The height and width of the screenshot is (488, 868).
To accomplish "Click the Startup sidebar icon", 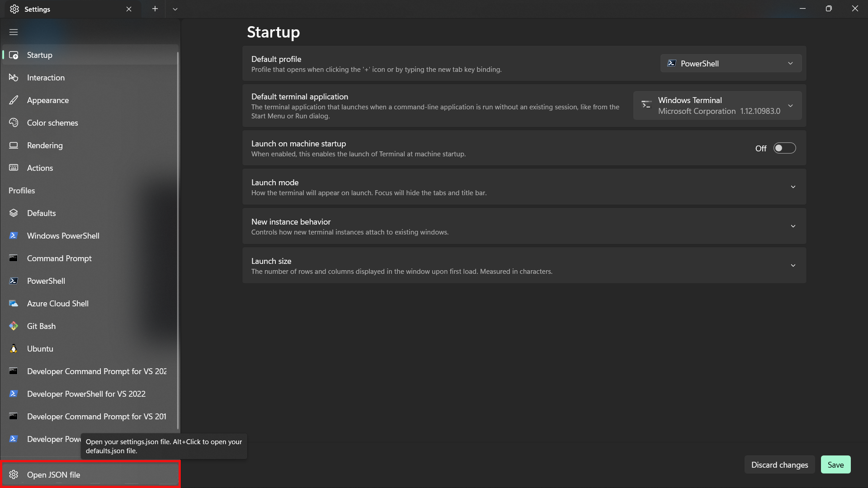I will point(14,55).
